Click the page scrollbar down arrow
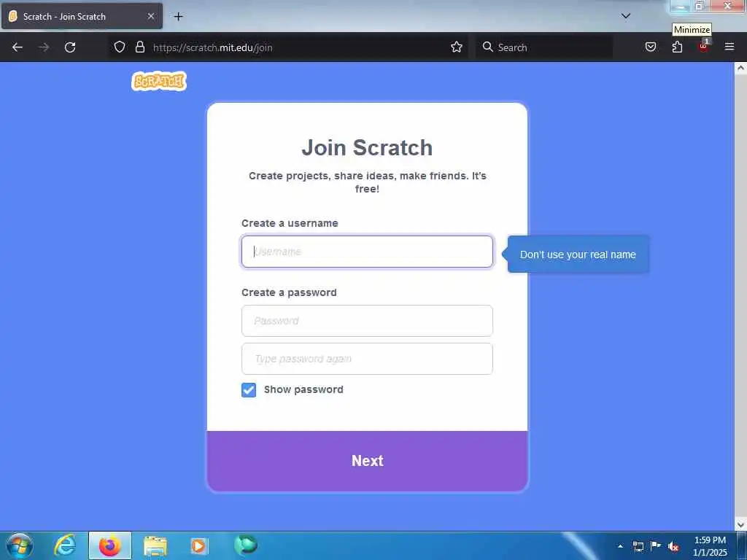The height and width of the screenshot is (560, 747). [740, 525]
